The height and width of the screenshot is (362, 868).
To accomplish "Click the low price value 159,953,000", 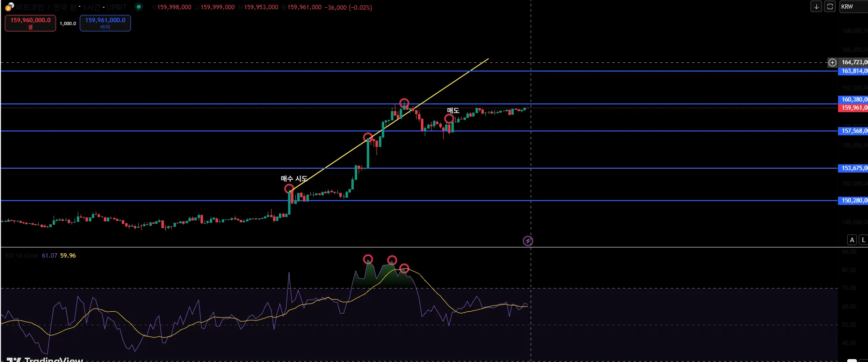I will tap(261, 7).
